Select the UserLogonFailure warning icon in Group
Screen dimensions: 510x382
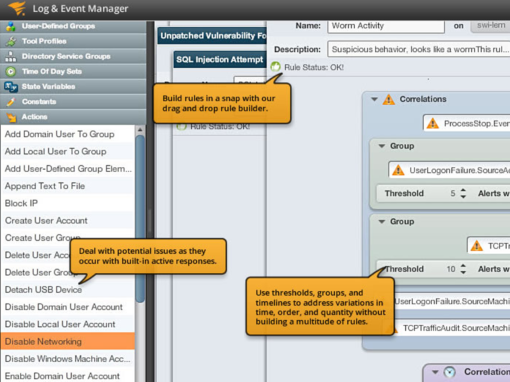point(398,170)
